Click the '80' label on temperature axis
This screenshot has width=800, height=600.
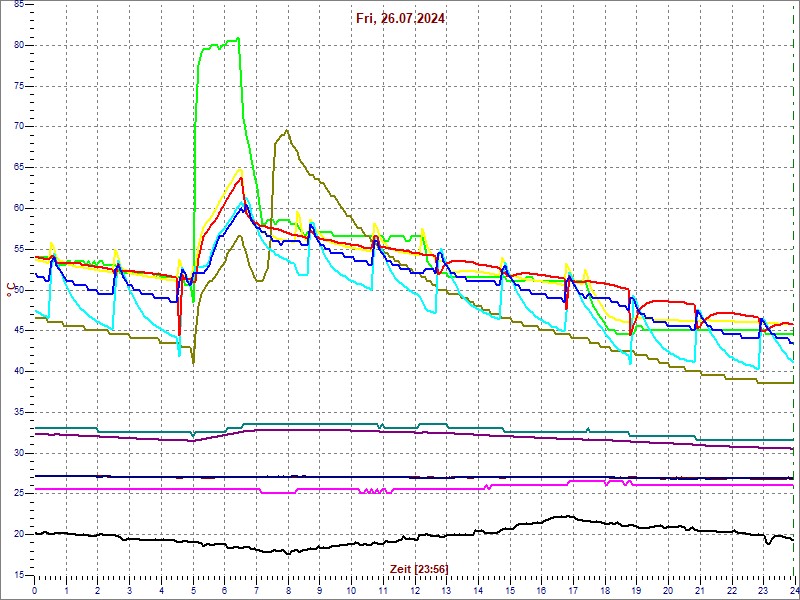pyautogui.click(x=19, y=45)
